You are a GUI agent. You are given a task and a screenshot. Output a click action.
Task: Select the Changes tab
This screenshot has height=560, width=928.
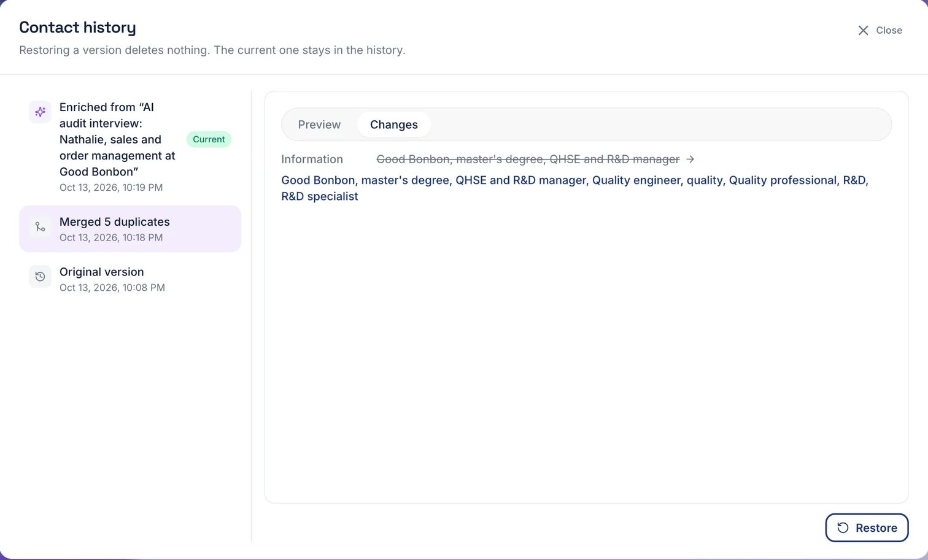[x=394, y=125]
